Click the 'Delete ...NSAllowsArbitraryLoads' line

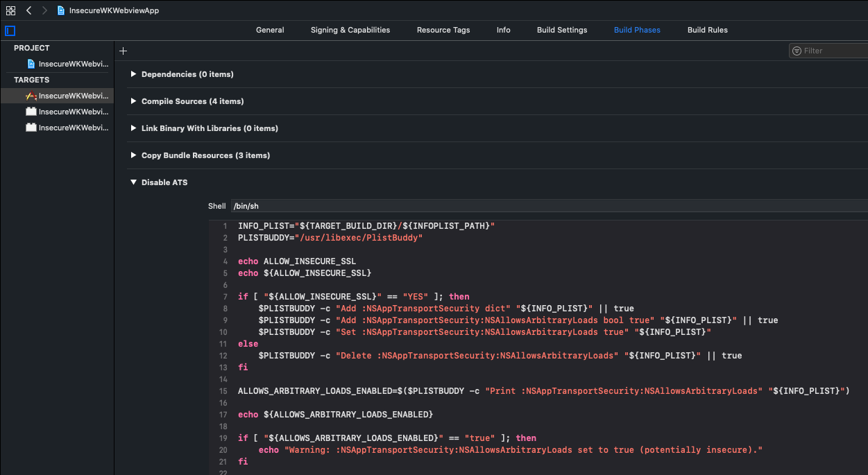(x=500, y=356)
